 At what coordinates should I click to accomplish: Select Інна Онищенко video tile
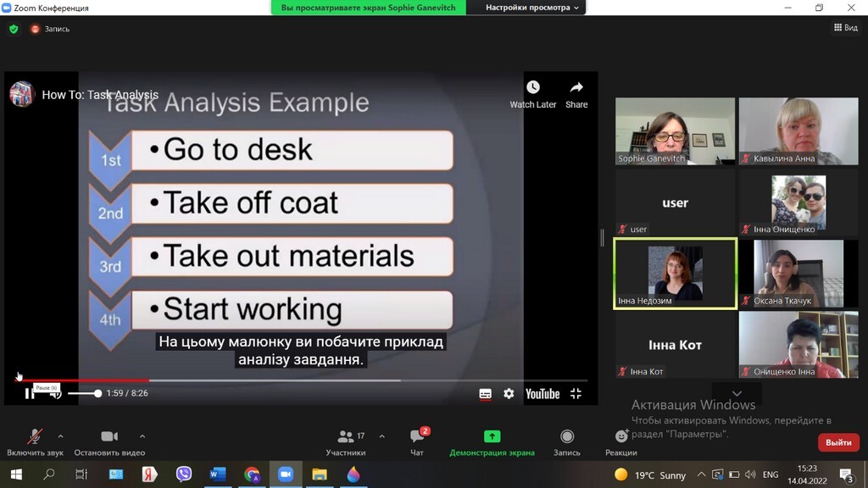coord(798,202)
